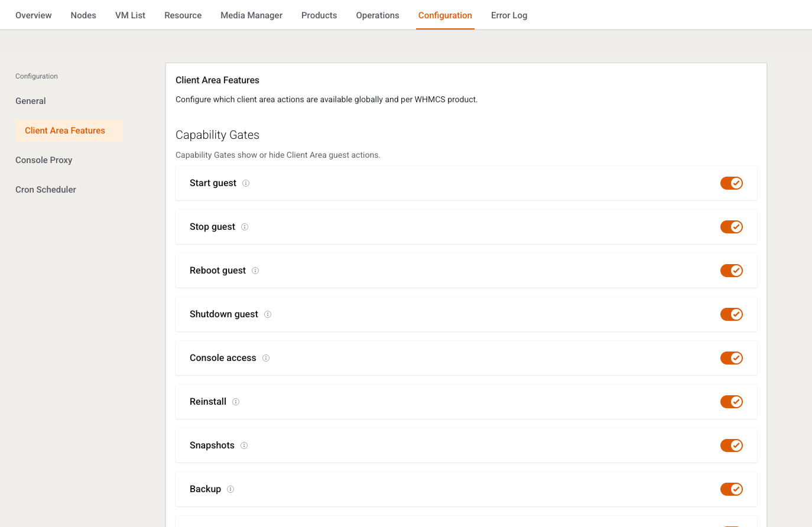
Task: Open General configuration section
Action: click(31, 101)
